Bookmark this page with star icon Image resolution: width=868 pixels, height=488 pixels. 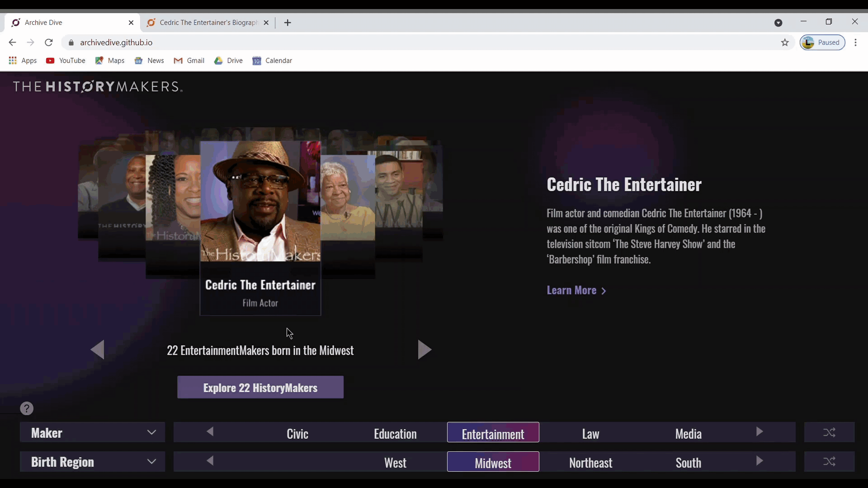tap(785, 42)
